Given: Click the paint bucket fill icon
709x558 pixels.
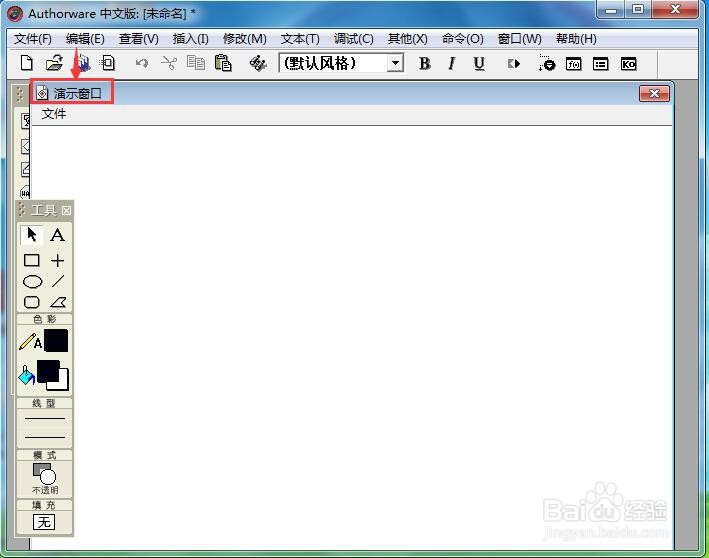Looking at the screenshot, I should 26,375.
